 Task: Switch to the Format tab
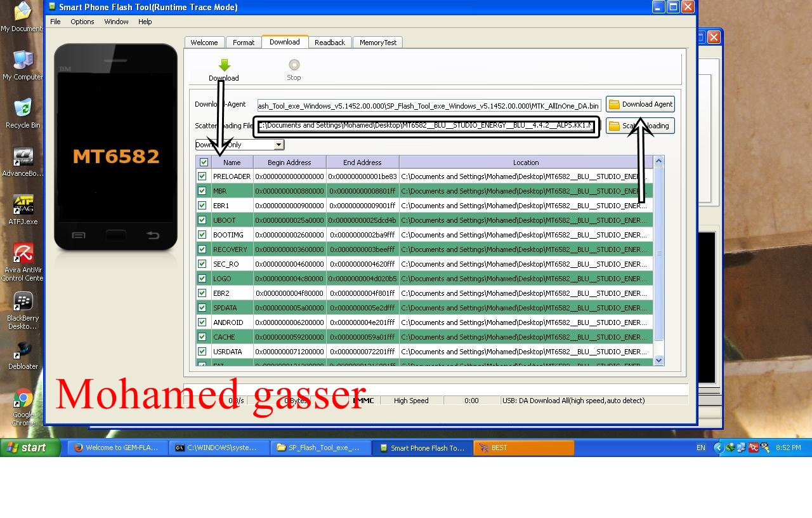(x=244, y=43)
